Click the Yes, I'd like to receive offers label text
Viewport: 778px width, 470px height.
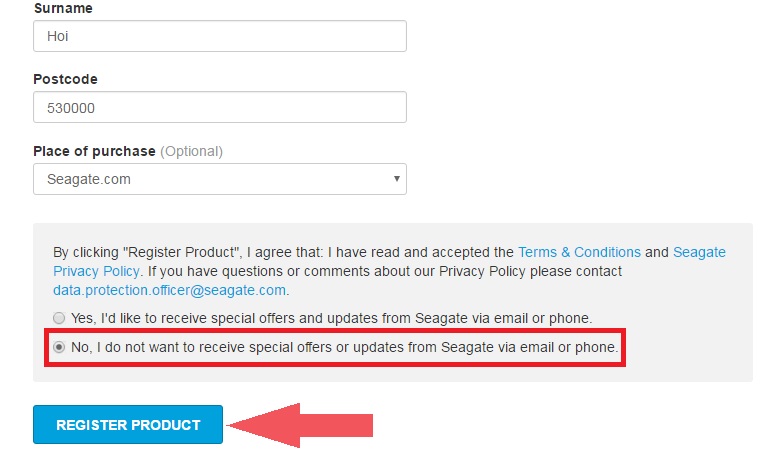[x=331, y=318]
